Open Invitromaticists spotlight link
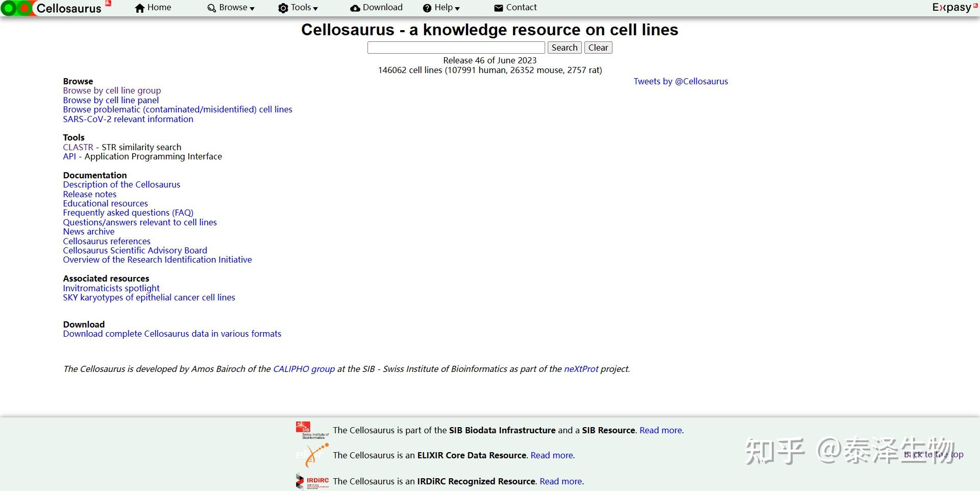Image resolution: width=980 pixels, height=491 pixels. 111,288
